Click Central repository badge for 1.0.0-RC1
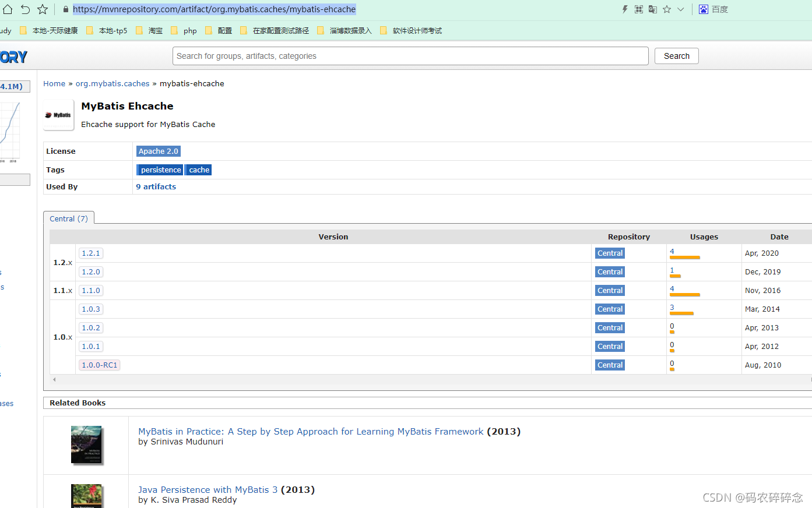 [610, 365]
